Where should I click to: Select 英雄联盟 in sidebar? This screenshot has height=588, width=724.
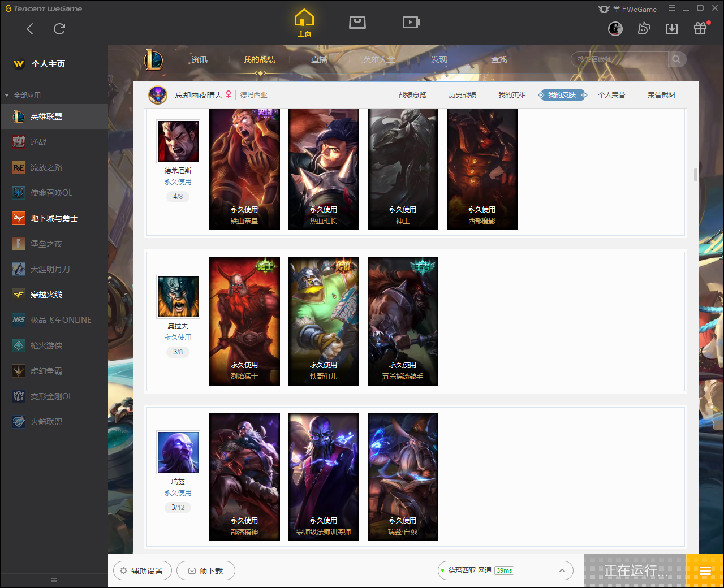point(54,116)
